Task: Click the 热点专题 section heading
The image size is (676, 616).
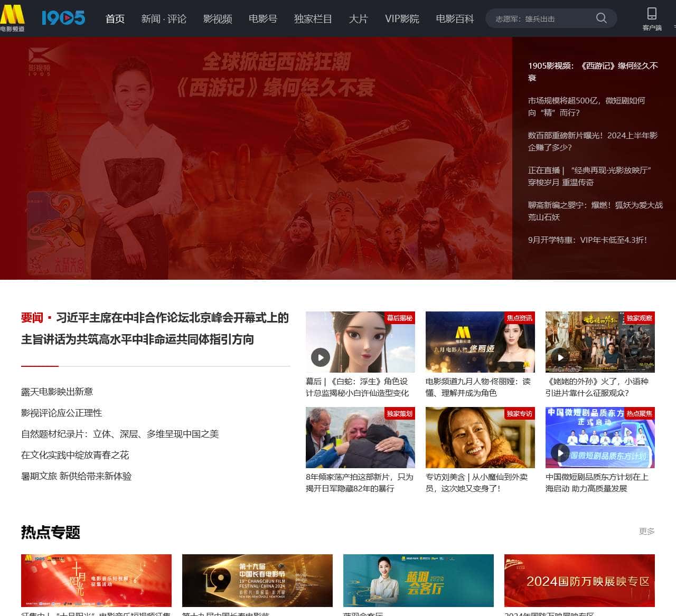Action: tap(51, 532)
